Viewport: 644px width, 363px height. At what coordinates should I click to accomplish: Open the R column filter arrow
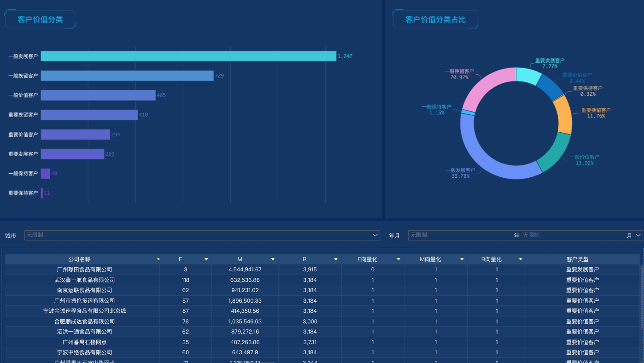point(336,259)
